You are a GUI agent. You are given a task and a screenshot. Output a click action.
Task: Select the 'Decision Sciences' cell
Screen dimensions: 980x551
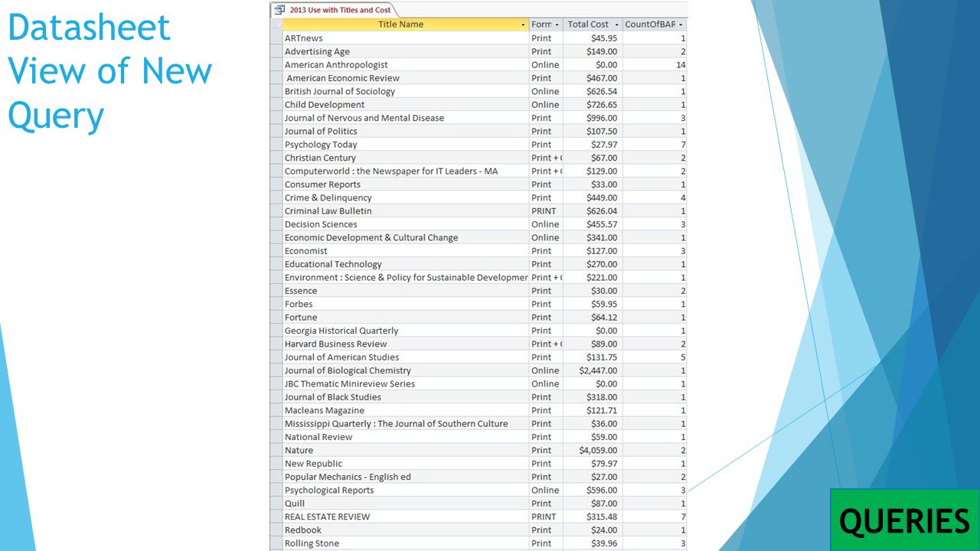[x=405, y=224]
